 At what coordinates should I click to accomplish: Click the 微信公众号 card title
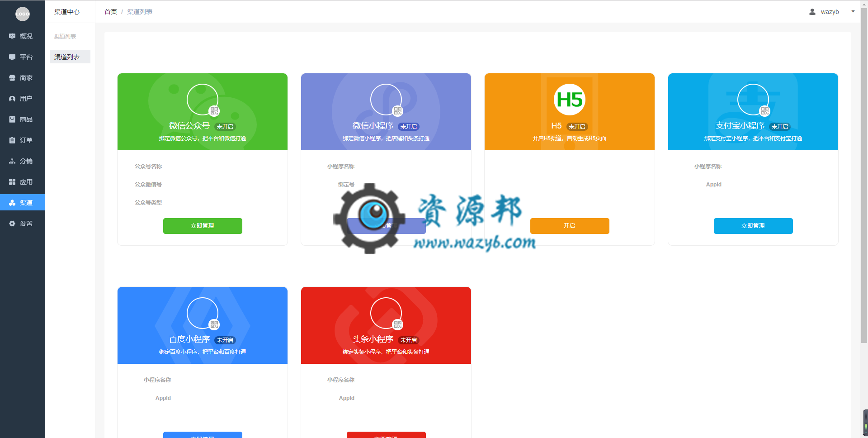pyautogui.click(x=189, y=126)
